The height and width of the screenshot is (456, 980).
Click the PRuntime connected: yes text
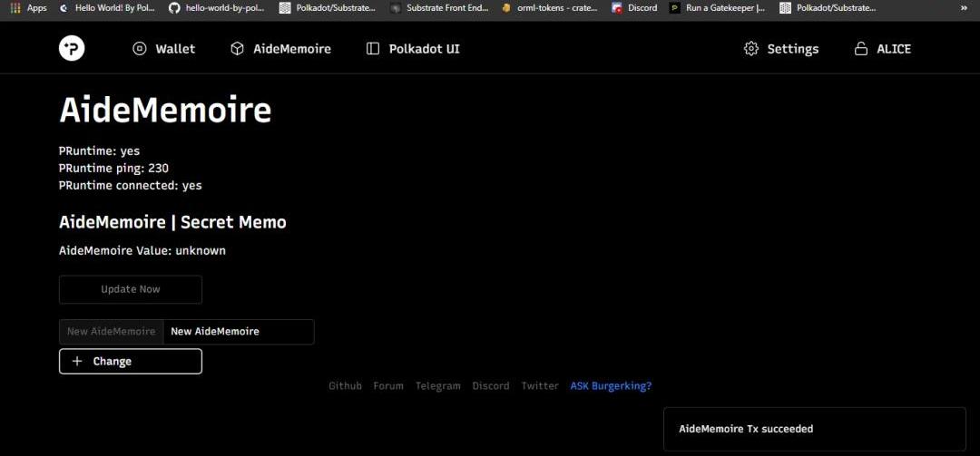(130, 186)
